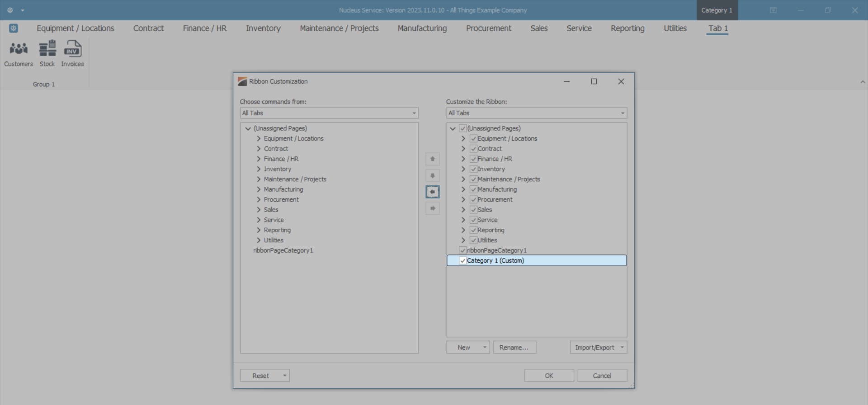This screenshot has width=868, height=405.
Task: Uncheck the Maintenance / Projects checkbox
Action: tap(473, 179)
